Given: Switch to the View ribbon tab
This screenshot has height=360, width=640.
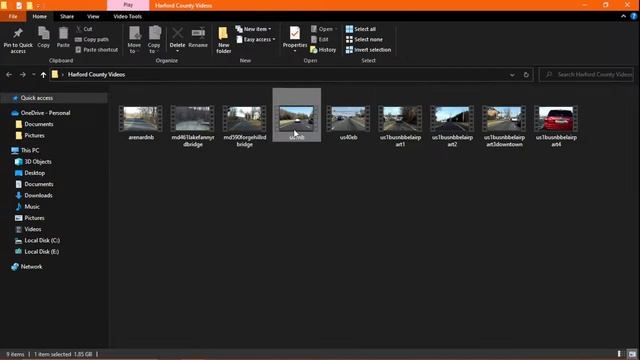Looking at the screenshot, I should pyautogui.click(x=93, y=16).
